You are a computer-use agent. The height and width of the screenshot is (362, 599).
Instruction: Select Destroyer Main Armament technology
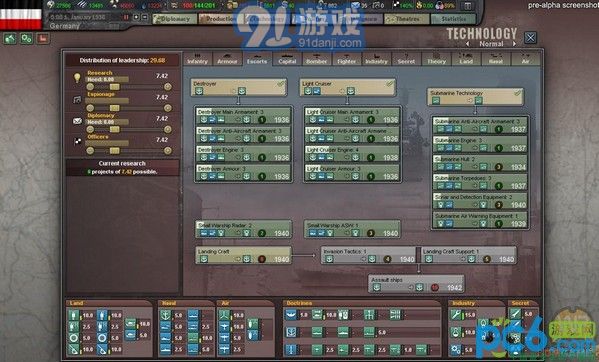pos(243,116)
